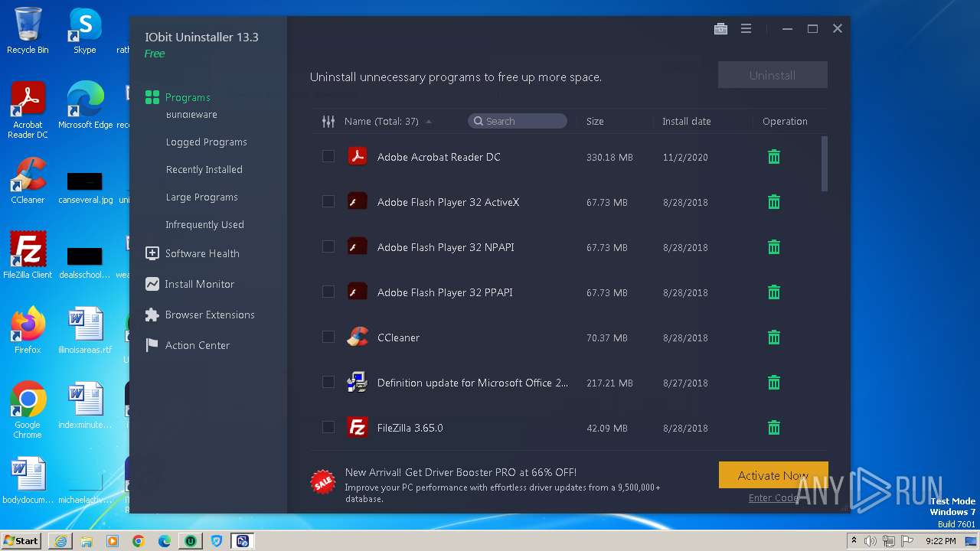
Task: Open Recently Installed list
Action: 204,170
